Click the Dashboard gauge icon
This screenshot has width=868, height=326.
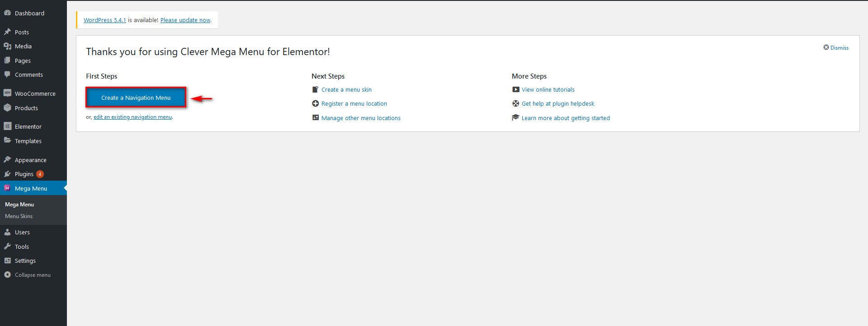click(x=7, y=13)
